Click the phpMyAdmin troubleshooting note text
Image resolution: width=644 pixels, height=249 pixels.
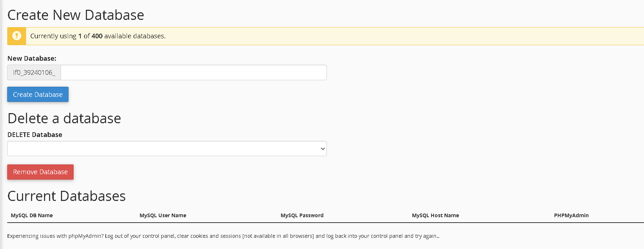pyautogui.click(x=223, y=236)
